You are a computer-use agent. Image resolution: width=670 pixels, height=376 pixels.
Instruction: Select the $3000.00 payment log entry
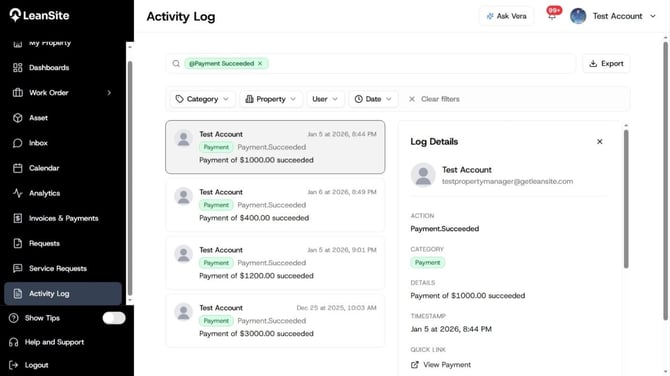275,320
